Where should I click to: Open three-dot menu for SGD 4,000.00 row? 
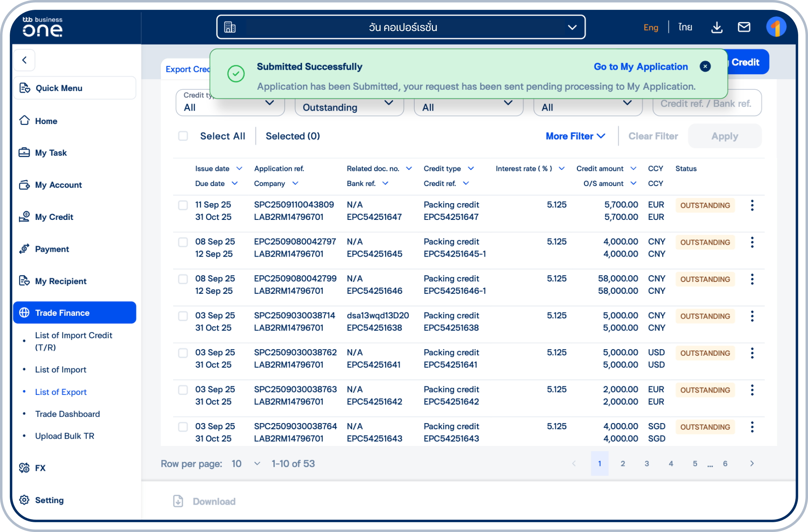[x=752, y=427]
